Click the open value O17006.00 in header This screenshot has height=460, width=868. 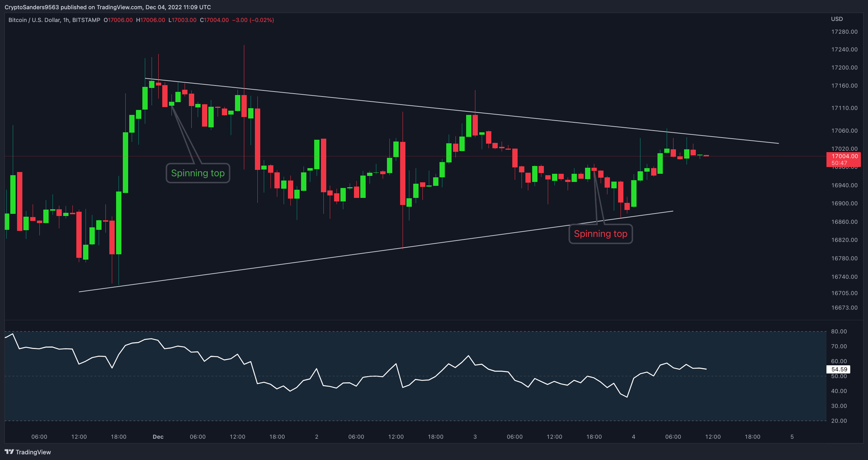coord(118,20)
